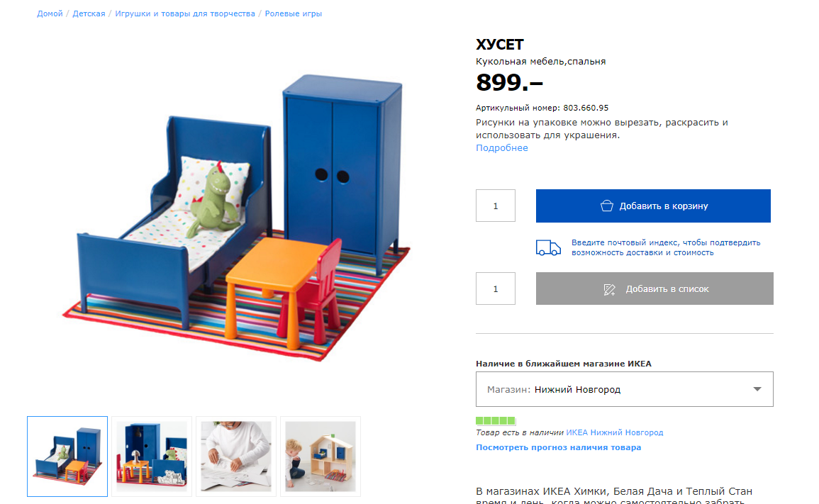Select second thumbnail with open wardrobe

coord(152,457)
